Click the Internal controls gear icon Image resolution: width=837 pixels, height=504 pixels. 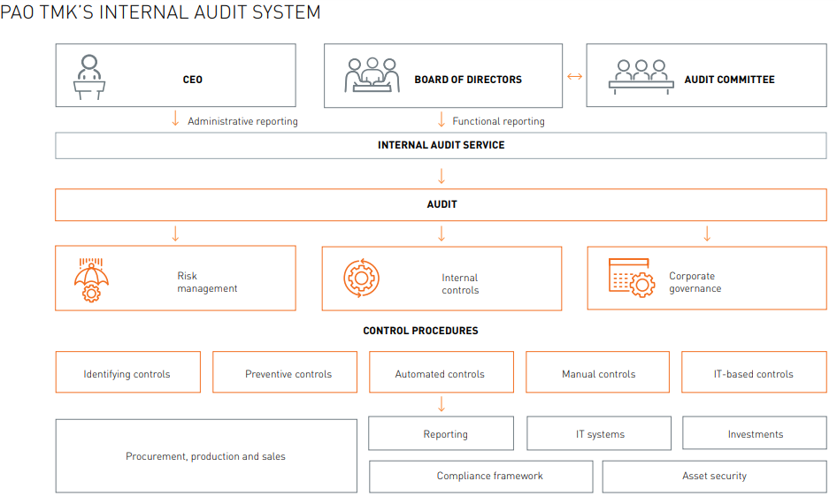pos(361,278)
